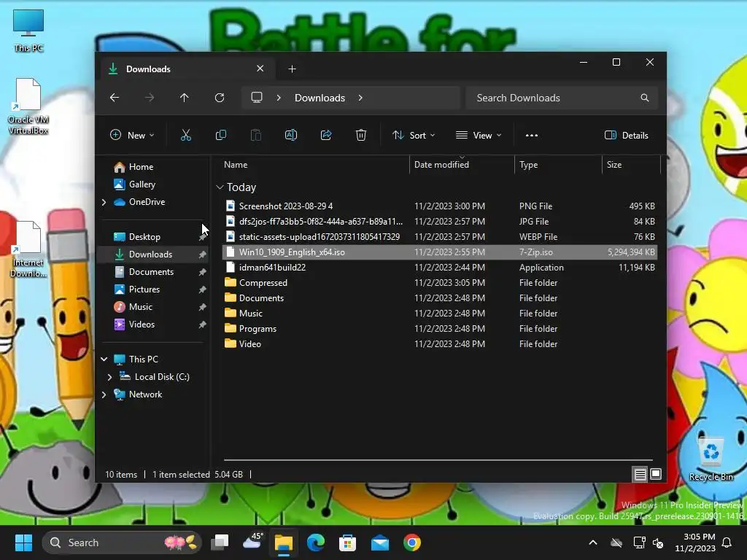Unpin Desktop from quick access
747x560 pixels.
[203, 237]
